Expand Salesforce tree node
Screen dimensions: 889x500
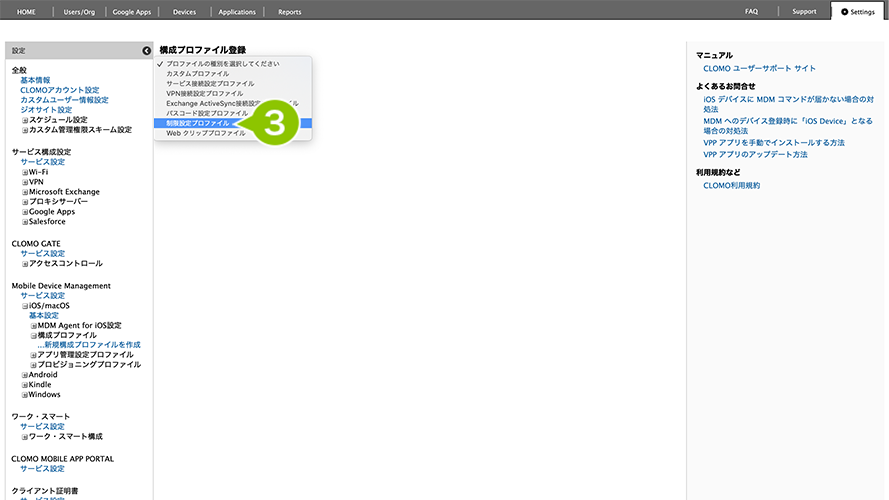[x=25, y=222]
